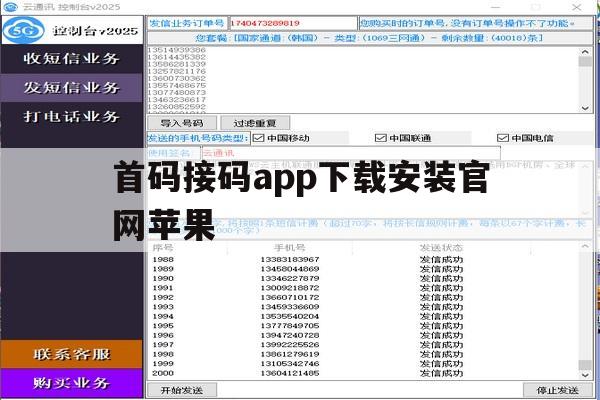This screenshot has width=600, height=400.
Task: Select phone number 13458044869
Action: pyautogui.click(x=290, y=269)
